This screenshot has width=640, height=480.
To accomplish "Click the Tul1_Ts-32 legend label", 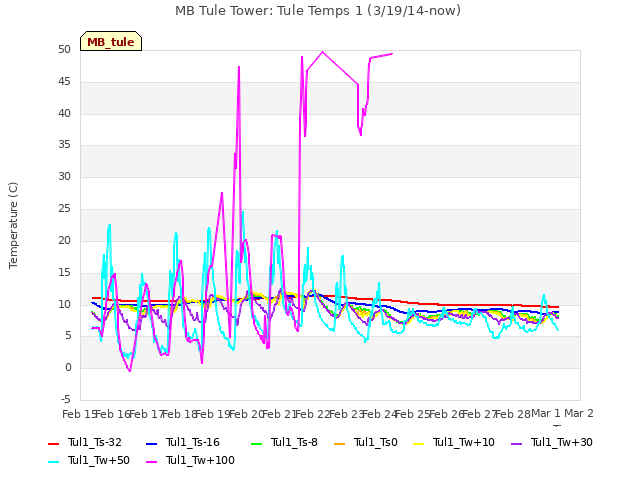I will 95,442.
